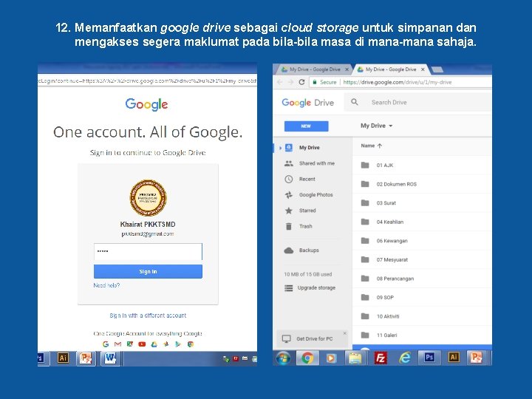Open Starred in the sidebar
Viewport: 532px width, 399px height.
point(307,211)
